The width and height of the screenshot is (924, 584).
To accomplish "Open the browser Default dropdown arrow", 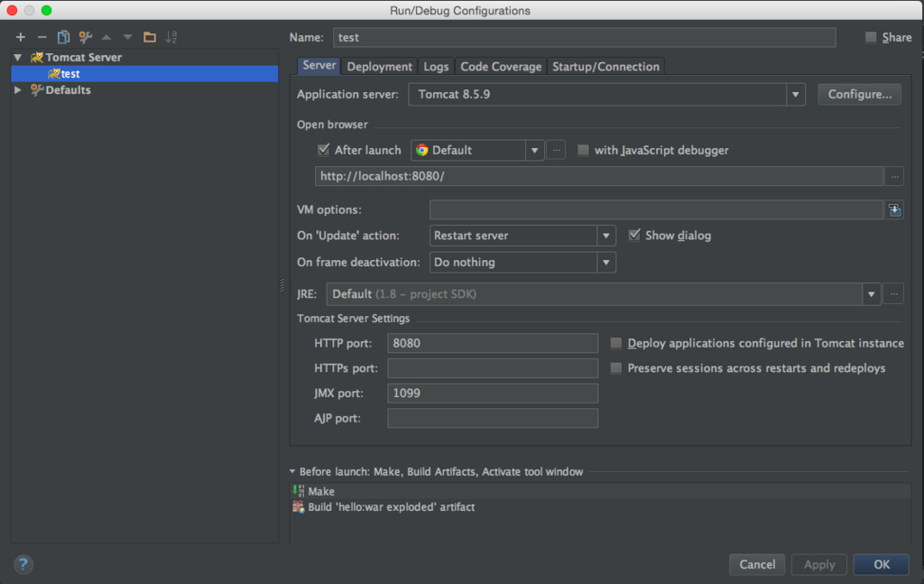I will (x=534, y=150).
